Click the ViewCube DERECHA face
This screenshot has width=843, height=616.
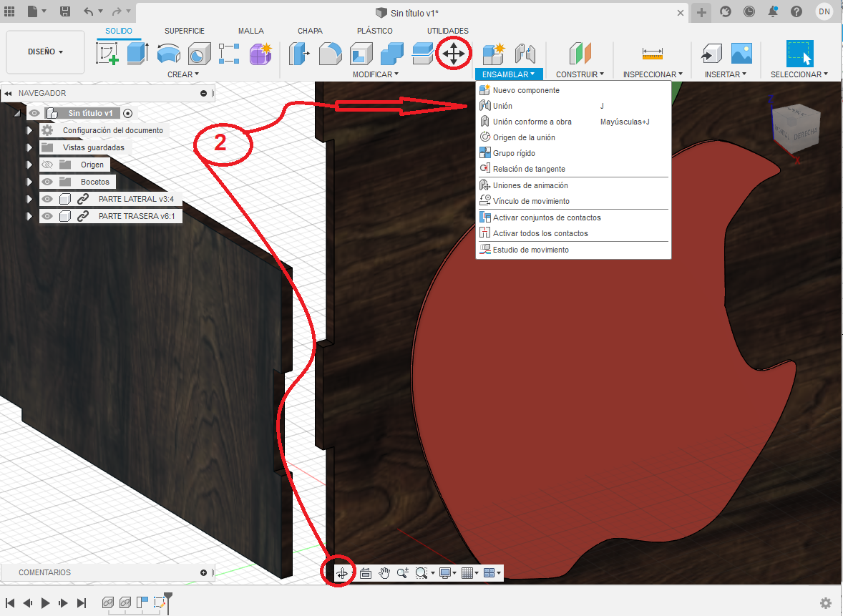pyautogui.click(x=804, y=133)
